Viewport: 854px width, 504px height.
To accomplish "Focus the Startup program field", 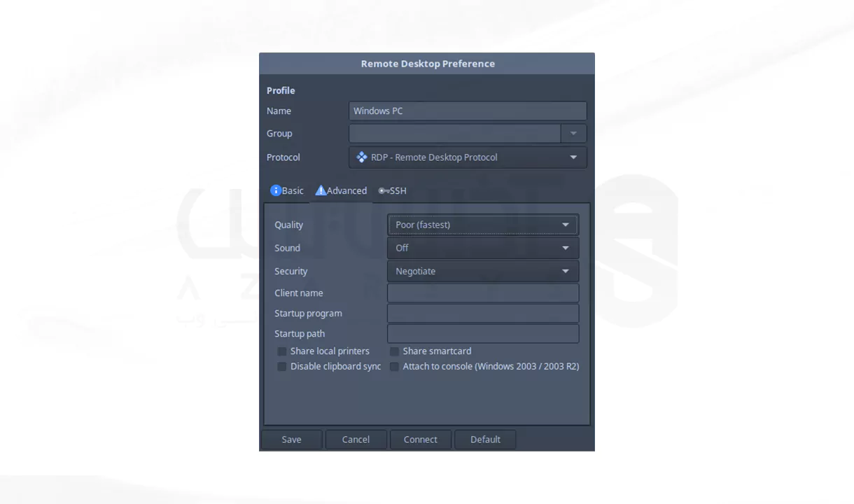I will tap(483, 314).
